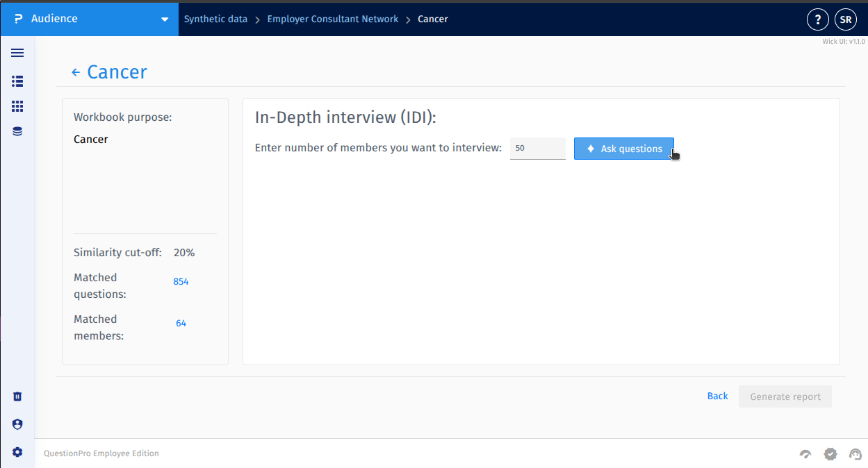Open the SR user profile avatar
The width and height of the screenshot is (868, 468).
pyautogui.click(x=846, y=19)
